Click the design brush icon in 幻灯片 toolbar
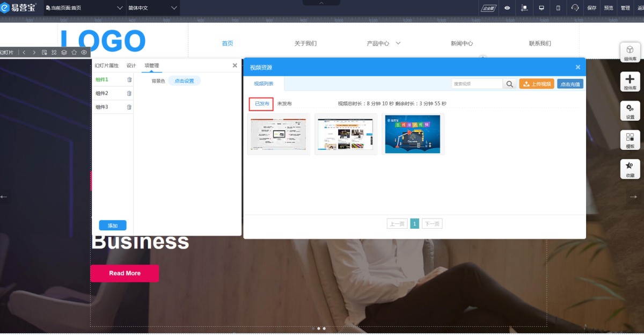The width and height of the screenshot is (644, 335). tap(54, 53)
